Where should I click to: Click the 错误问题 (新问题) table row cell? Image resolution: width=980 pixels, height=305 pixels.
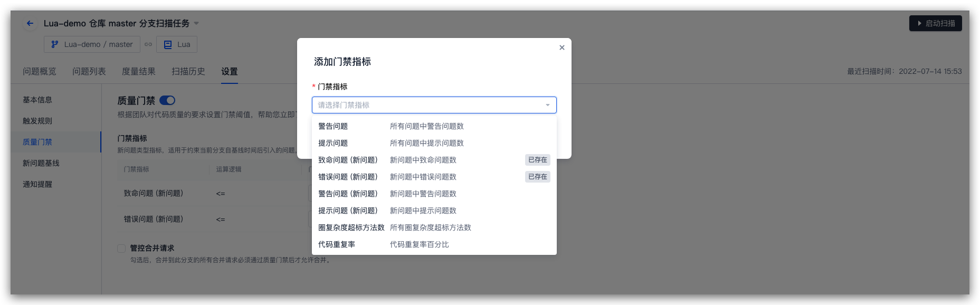pos(154,219)
